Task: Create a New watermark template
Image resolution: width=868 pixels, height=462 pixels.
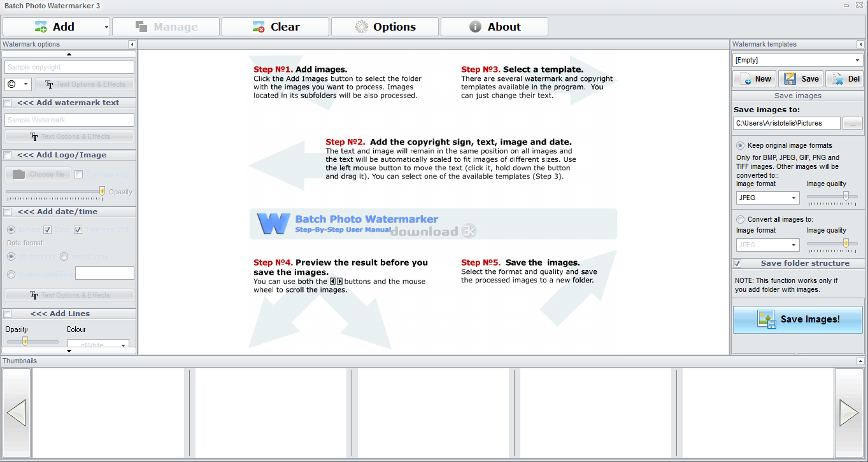Action: (755, 79)
